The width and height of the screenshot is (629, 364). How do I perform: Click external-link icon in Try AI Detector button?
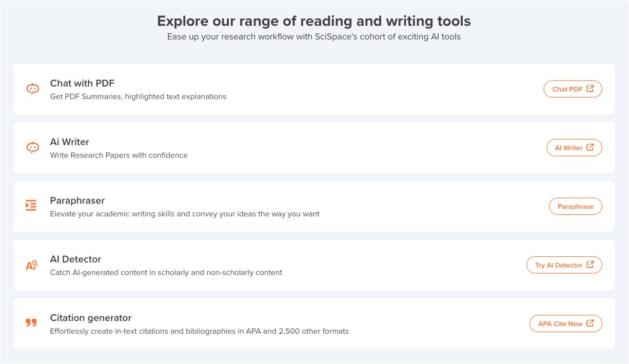591,265
